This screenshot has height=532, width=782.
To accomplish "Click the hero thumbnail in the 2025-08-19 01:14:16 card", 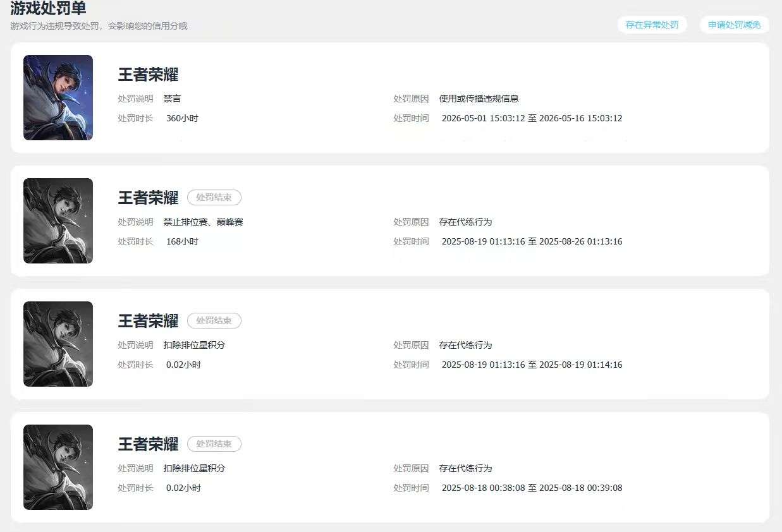I will coord(58,344).
